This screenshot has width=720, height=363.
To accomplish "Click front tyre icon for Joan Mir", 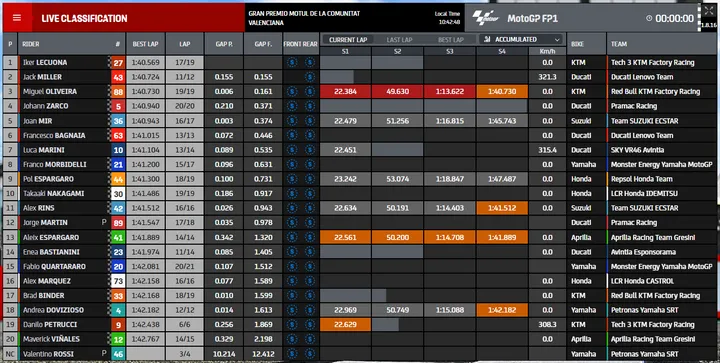I will pyautogui.click(x=292, y=121).
